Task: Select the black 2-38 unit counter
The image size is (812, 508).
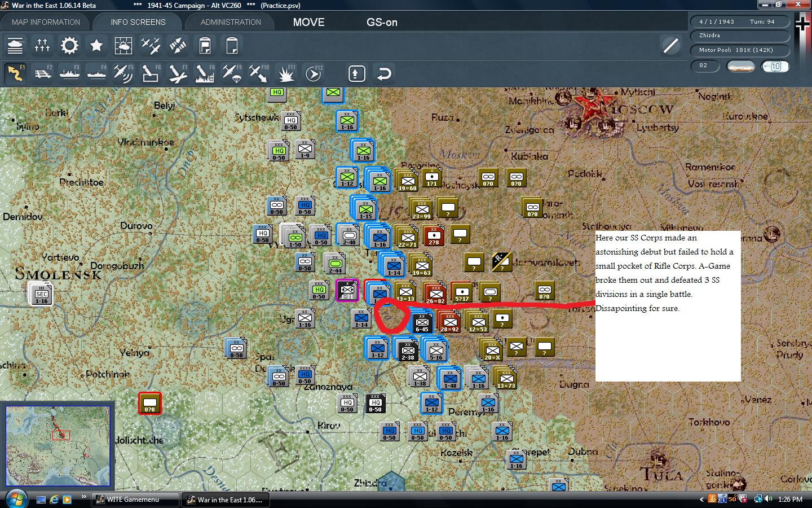Action: [408, 350]
